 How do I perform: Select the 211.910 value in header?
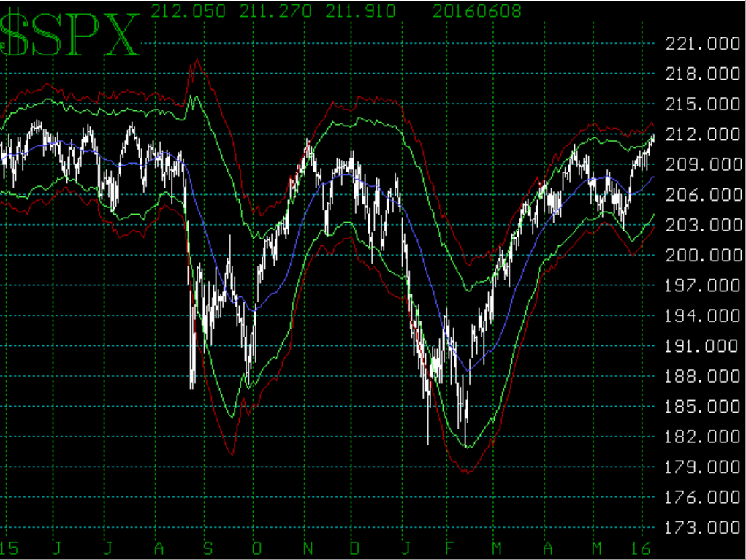(360, 11)
